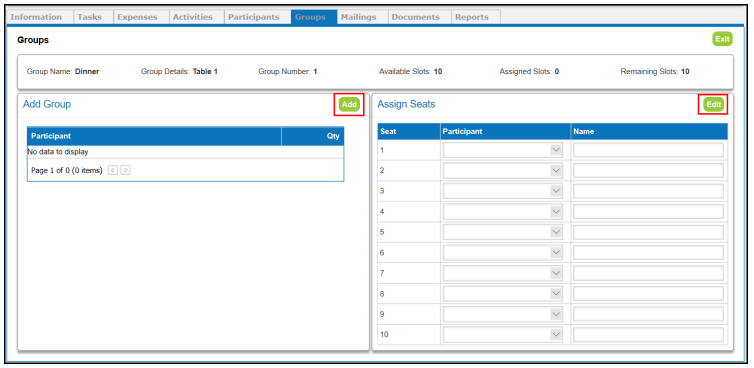The height and width of the screenshot is (368, 754).
Task: Click the Group Details value 'Table 1'
Action: point(205,72)
